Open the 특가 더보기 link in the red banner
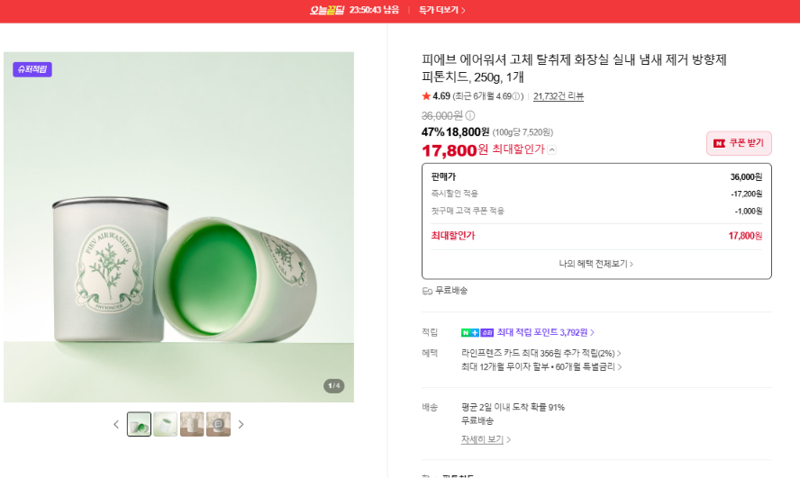This screenshot has height=478, width=800. [x=442, y=10]
